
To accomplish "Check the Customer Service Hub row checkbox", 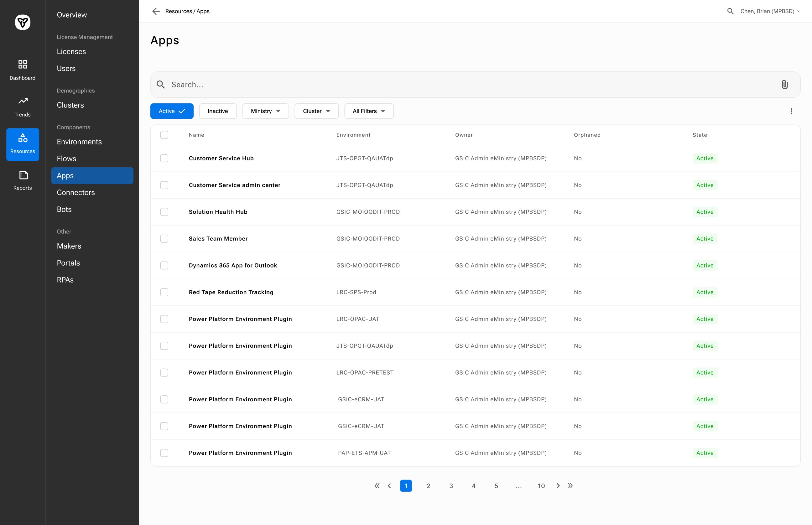I will (164, 159).
